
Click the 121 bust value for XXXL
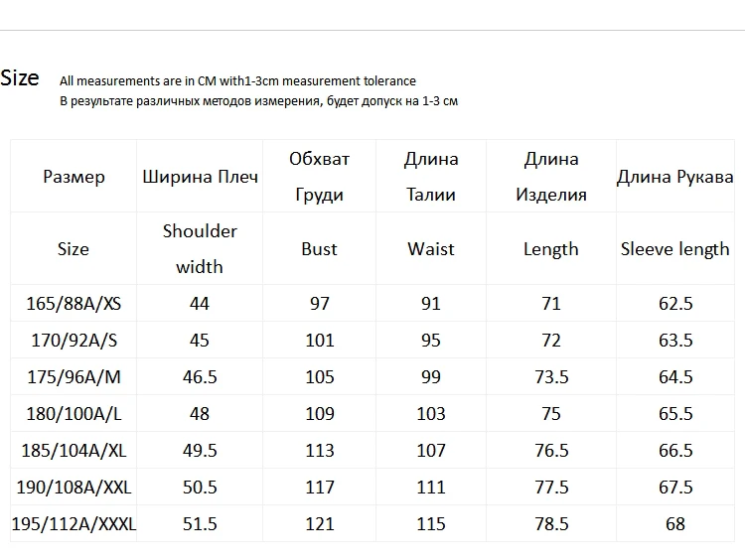point(319,524)
